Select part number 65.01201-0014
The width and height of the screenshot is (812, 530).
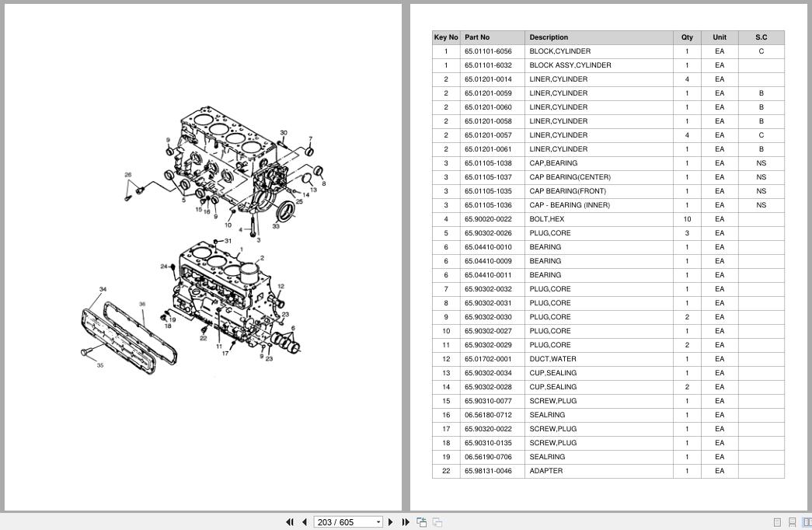(488, 79)
